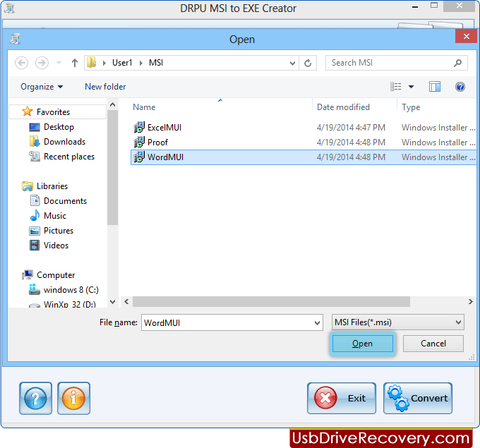Screen dimensions: 480x448
Task: Close the Open dialog with red X
Action: (x=466, y=37)
